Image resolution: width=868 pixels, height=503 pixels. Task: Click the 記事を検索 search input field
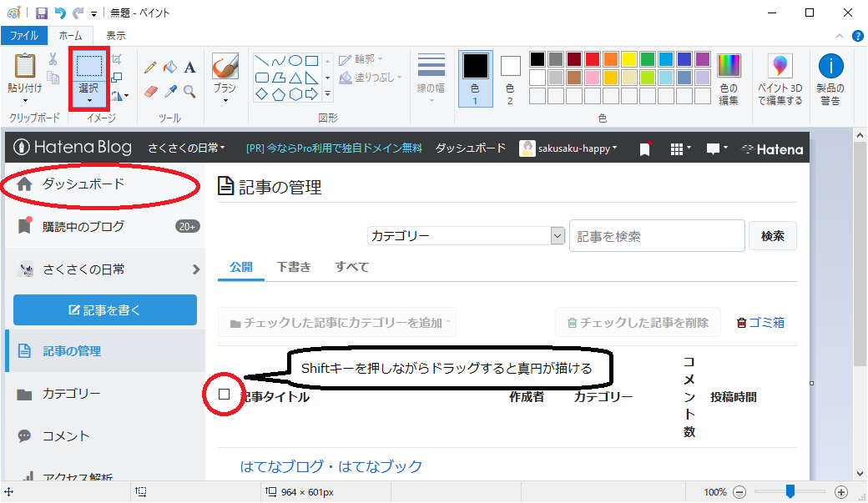click(x=656, y=235)
